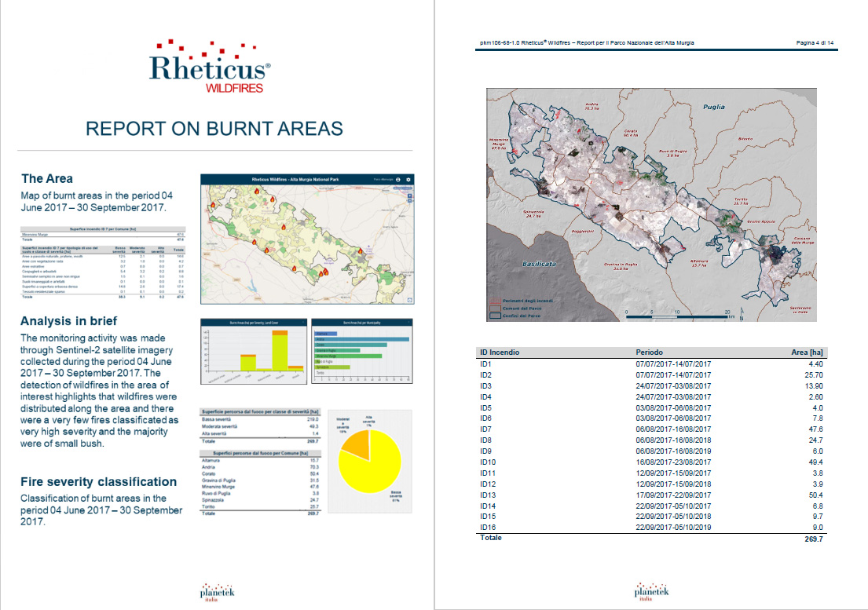Select the orange Moderata severità pie slice
The width and height of the screenshot is (868, 610).
357,444
